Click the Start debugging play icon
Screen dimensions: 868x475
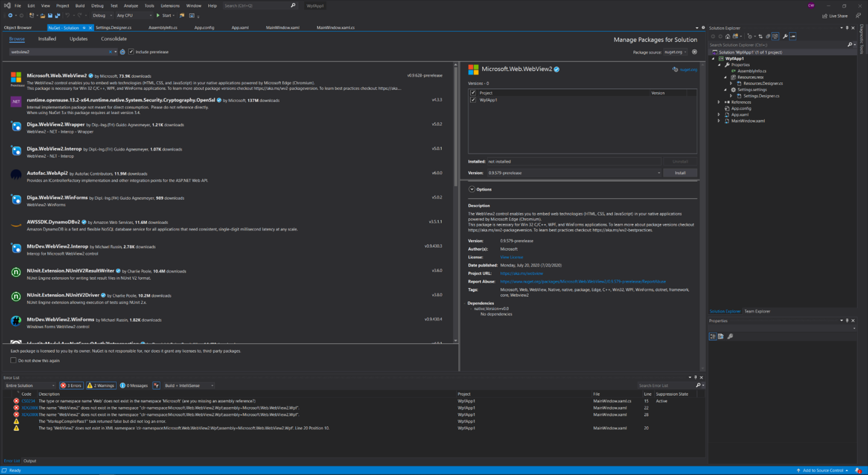click(158, 16)
